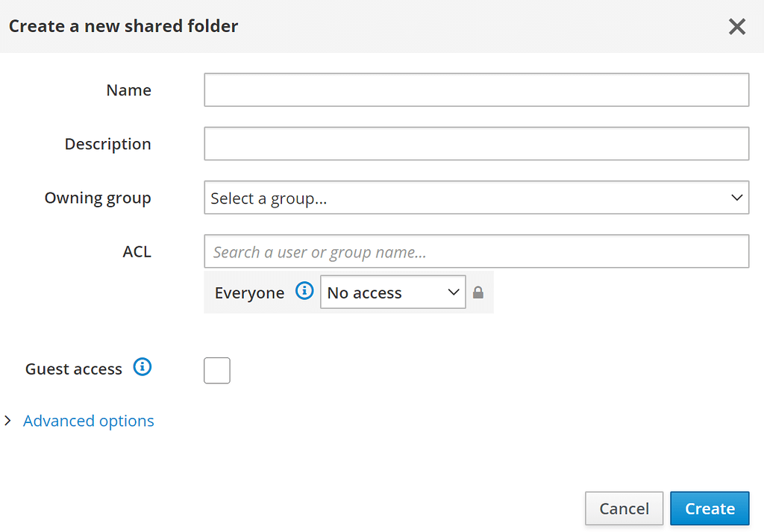Click the lock icon next to No access
Screen dimensions: 764x532
click(x=478, y=292)
